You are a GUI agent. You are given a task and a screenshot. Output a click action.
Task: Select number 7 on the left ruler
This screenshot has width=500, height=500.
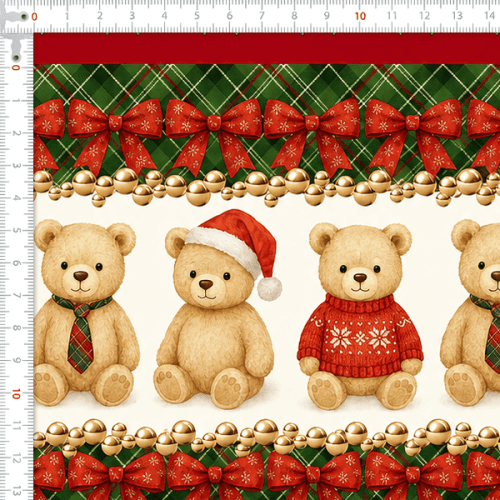tap(16, 295)
